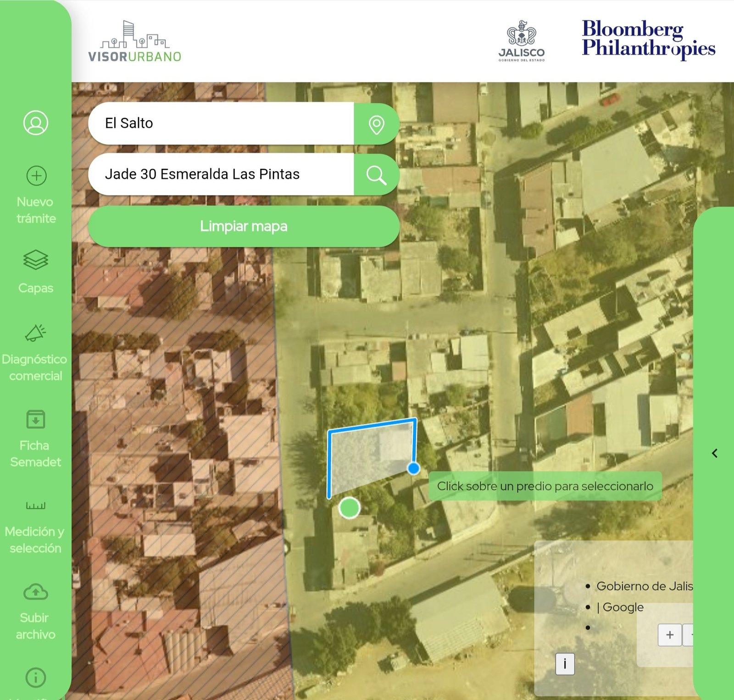Expand the right side panel chevron

click(x=715, y=453)
